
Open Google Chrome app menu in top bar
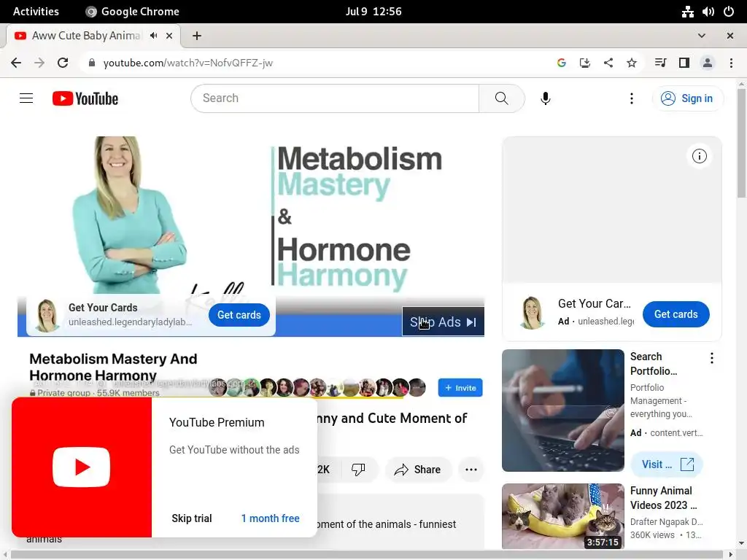(x=132, y=12)
